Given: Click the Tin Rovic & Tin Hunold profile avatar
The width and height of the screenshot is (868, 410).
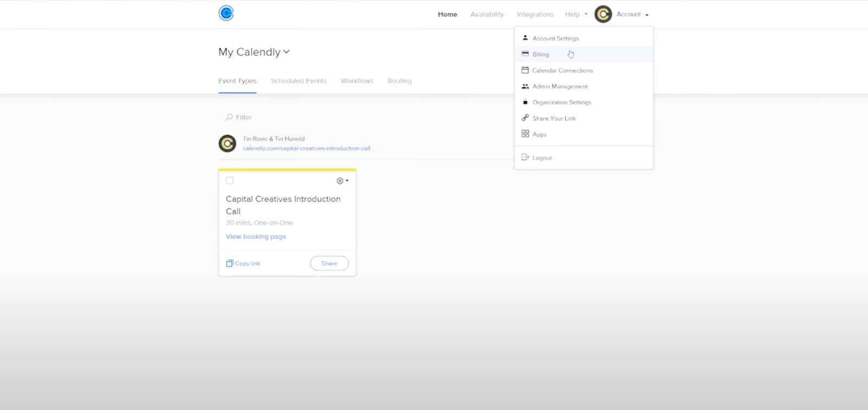Looking at the screenshot, I should tap(227, 143).
